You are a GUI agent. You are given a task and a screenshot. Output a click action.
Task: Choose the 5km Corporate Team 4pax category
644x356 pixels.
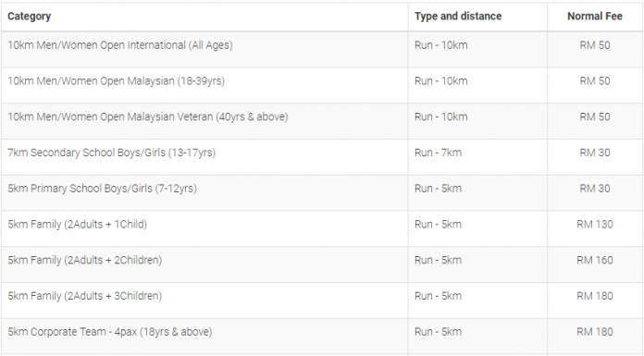pyautogui.click(x=110, y=332)
